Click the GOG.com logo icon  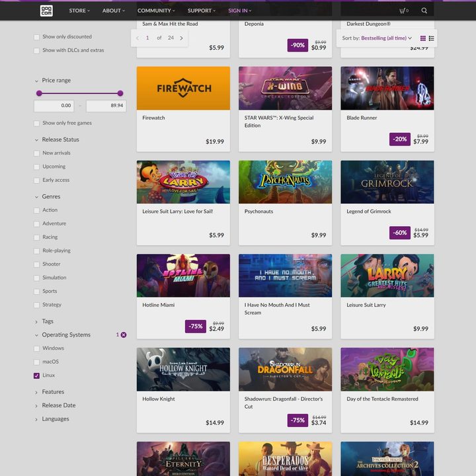[46, 11]
